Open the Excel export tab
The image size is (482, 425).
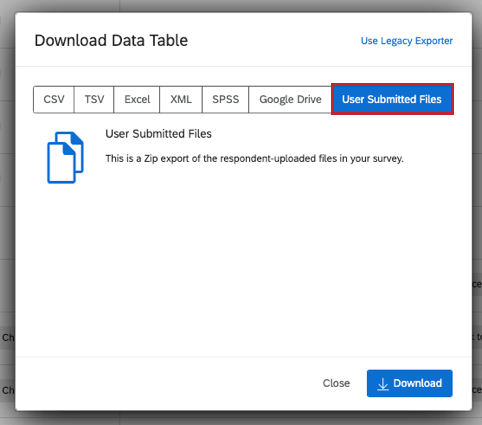click(x=137, y=99)
